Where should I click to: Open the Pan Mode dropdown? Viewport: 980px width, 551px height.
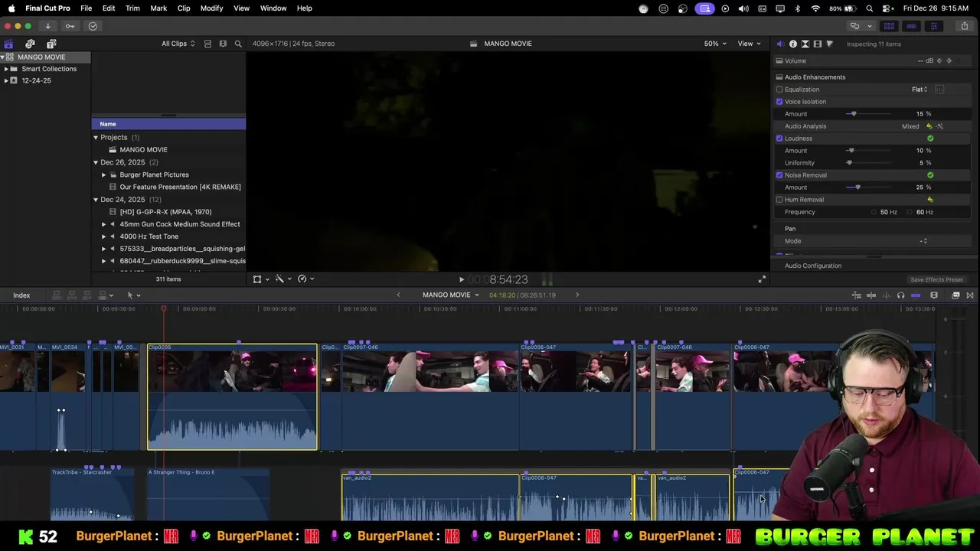923,241
